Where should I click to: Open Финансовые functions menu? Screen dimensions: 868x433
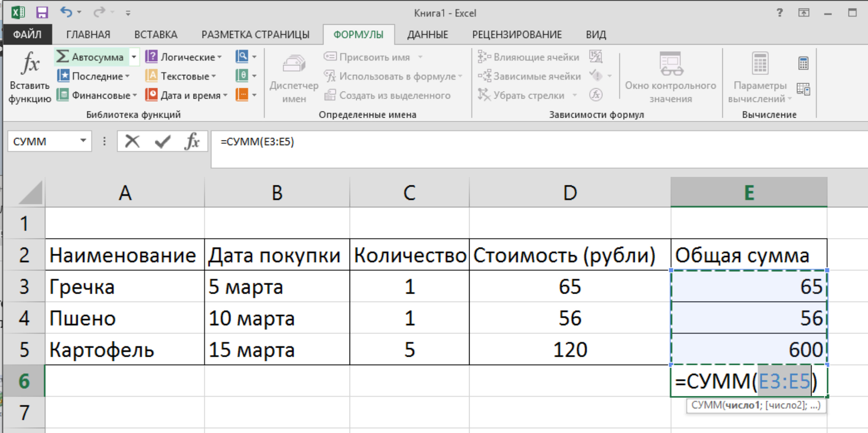[96, 95]
